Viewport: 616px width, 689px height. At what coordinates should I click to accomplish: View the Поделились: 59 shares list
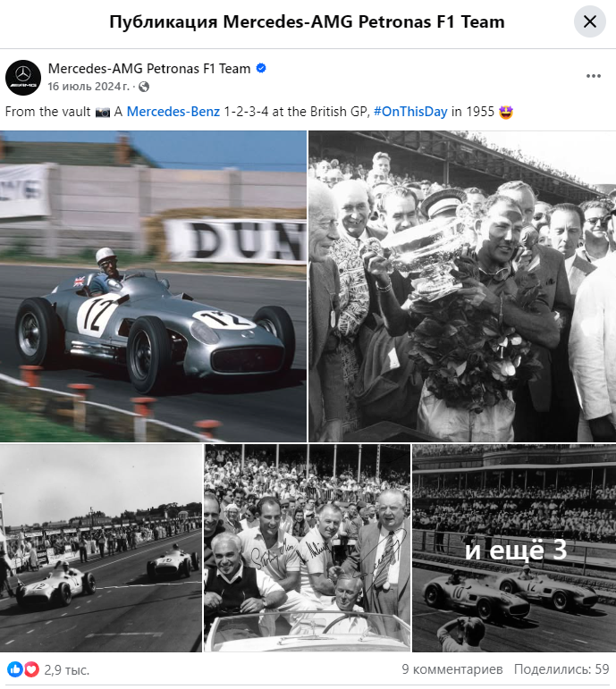(561, 669)
